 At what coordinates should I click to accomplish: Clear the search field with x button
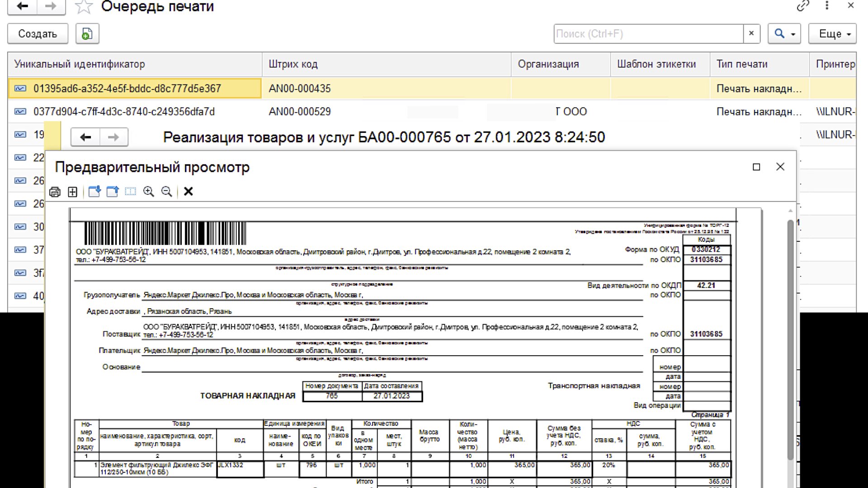coord(752,33)
